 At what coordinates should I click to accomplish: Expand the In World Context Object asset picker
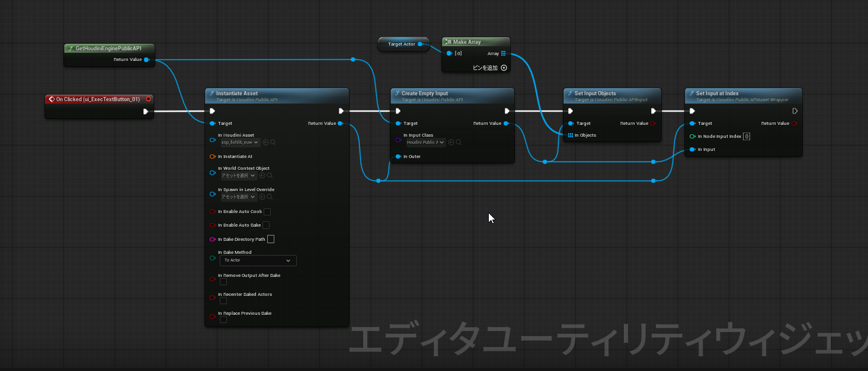[239, 176]
